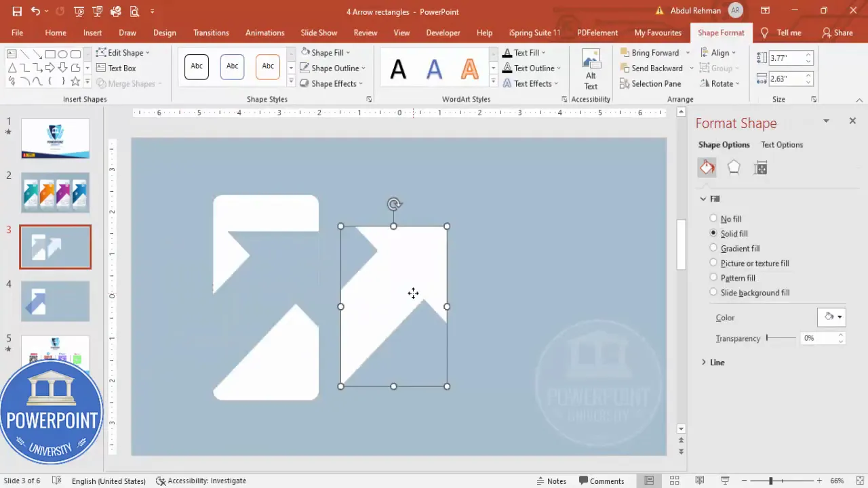
Task: Switch to Text Options tab
Action: coord(782,144)
